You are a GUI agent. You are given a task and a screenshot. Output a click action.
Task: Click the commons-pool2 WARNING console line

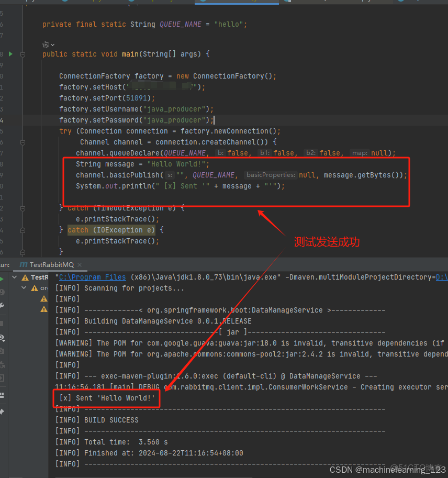tap(251, 354)
